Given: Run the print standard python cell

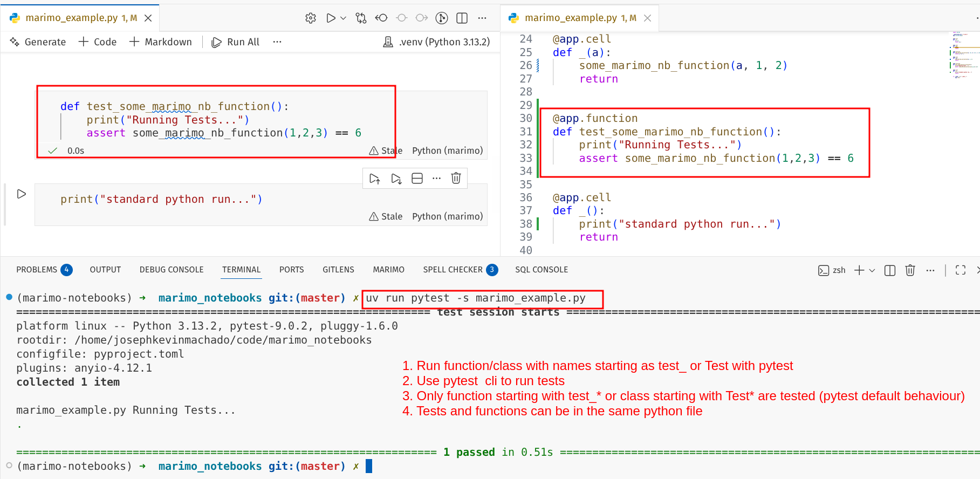Looking at the screenshot, I should [22, 194].
